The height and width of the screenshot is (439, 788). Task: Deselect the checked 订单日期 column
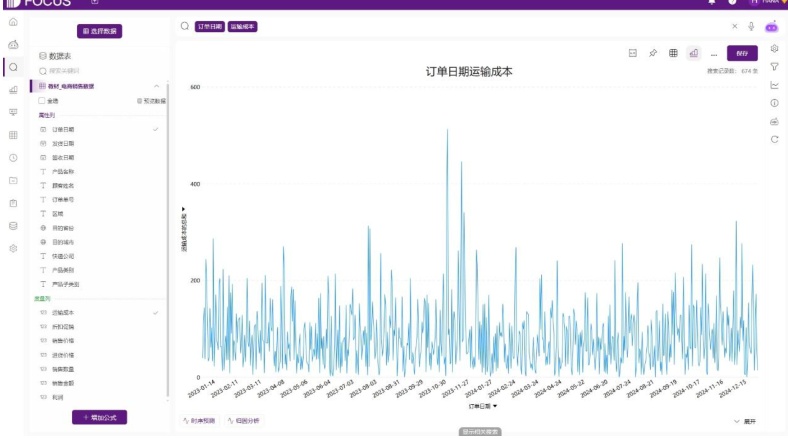tap(156, 129)
